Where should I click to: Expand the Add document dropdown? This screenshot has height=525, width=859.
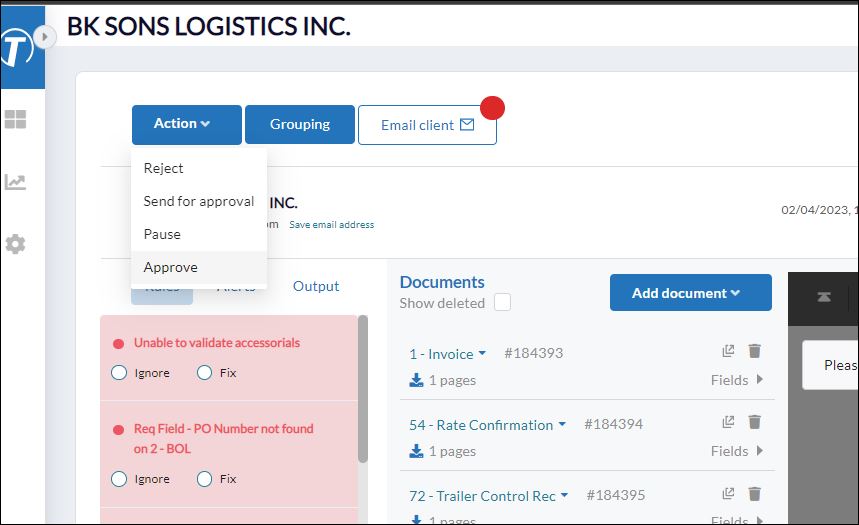(690, 293)
